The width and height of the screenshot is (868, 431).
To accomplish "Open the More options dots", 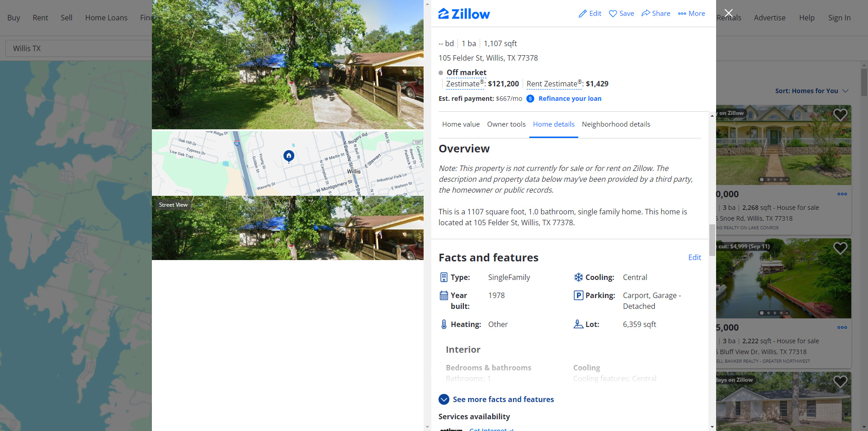I will tap(682, 14).
